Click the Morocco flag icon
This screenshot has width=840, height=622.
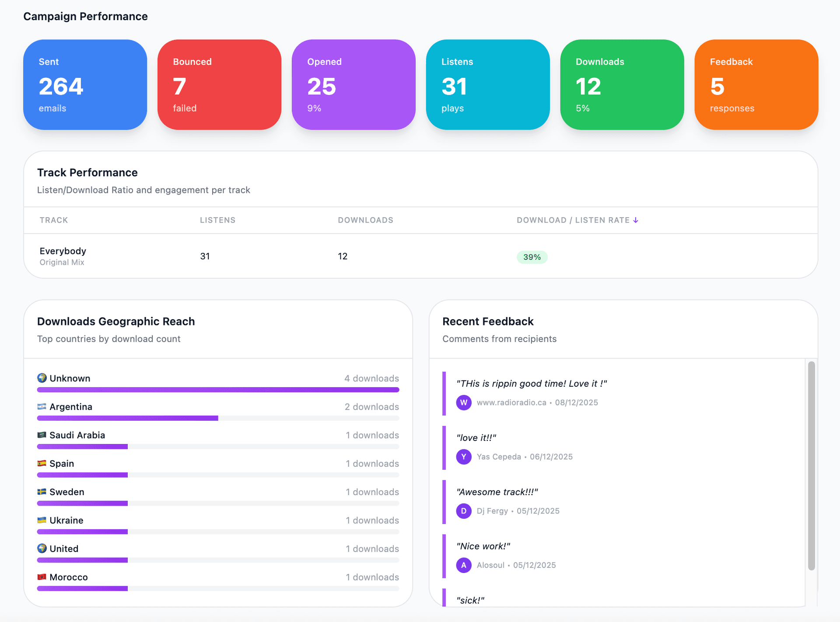click(42, 577)
